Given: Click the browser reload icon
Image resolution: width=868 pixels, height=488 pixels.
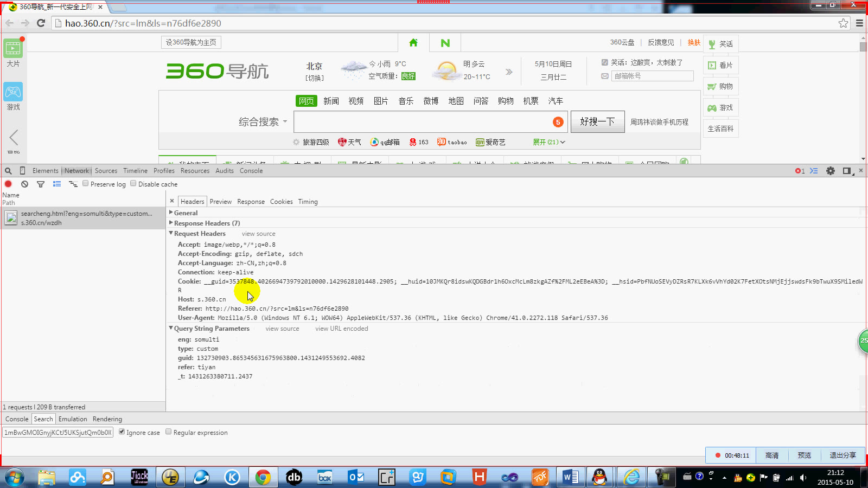Looking at the screenshot, I should pyautogui.click(x=41, y=23).
